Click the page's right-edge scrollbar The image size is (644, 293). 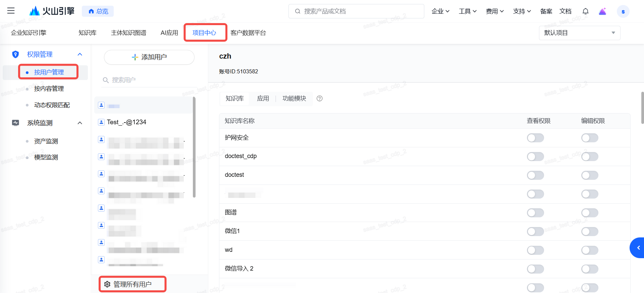(x=643, y=108)
